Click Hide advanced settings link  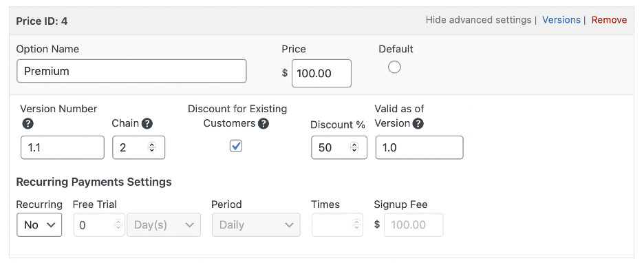[x=478, y=20]
